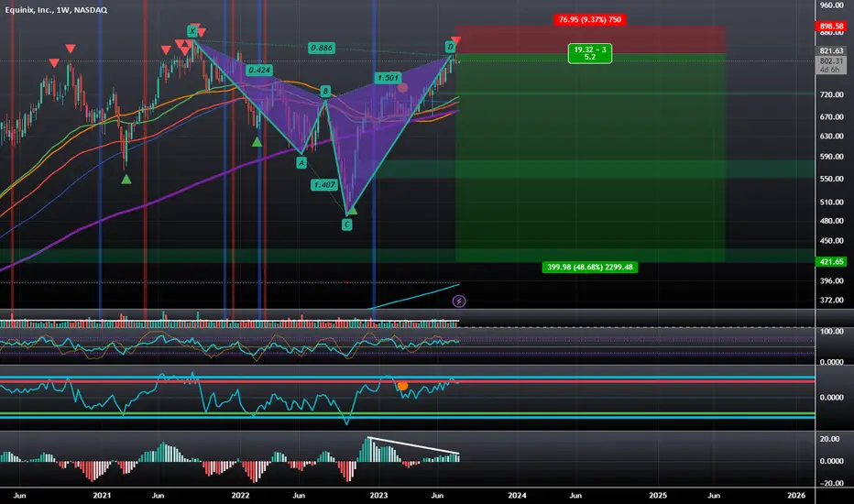Click the green 421.65 price tag
854x504 pixels.
click(x=832, y=261)
